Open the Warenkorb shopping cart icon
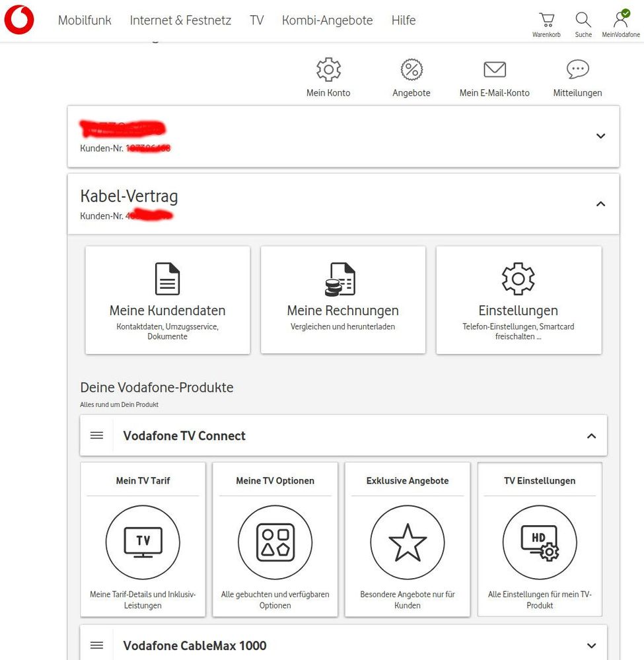 (x=546, y=20)
